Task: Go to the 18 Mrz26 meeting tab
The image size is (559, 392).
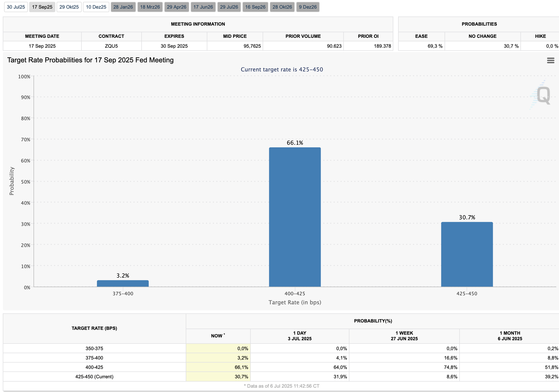Action: pyautogui.click(x=150, y=7)
